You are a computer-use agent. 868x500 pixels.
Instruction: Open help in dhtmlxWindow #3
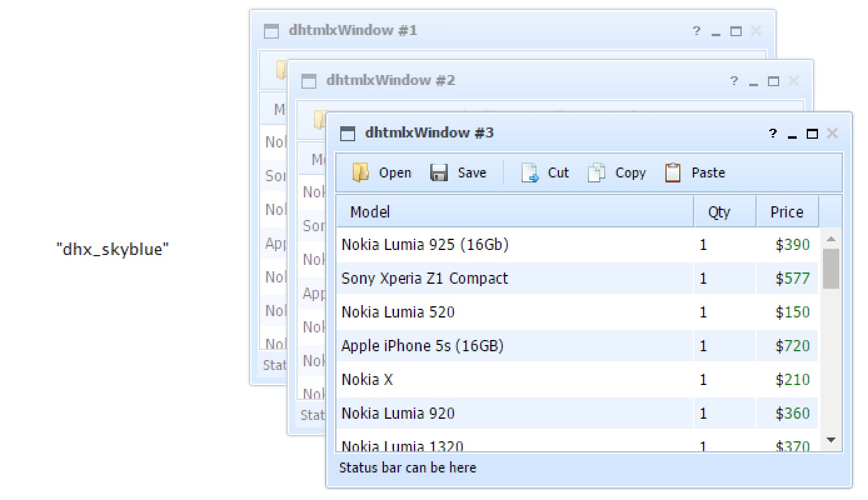click(x=773, y=133)
